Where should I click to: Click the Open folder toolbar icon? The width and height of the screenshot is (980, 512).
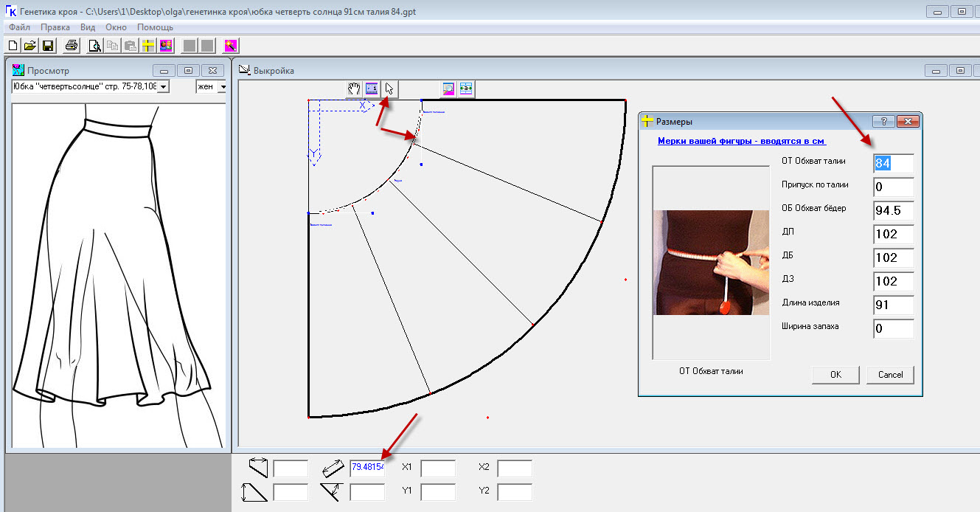[x=29, y=46]
